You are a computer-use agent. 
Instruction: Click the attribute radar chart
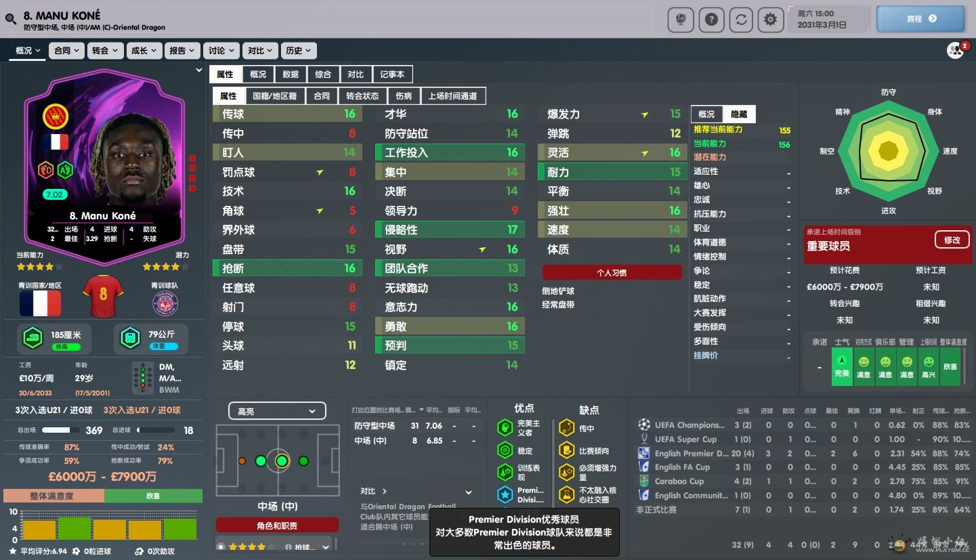coord(888,152)
